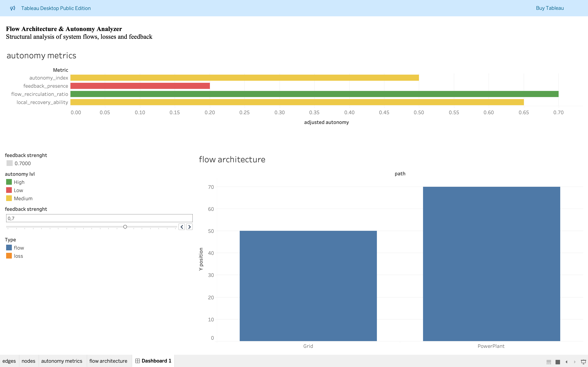Click the dashboard grid icon on the Dashboard 1 tab

[x=138, y=361]
